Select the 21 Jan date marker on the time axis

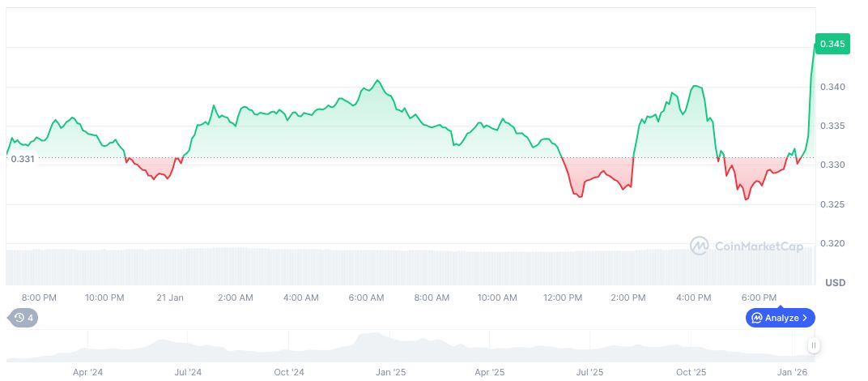[x=170, y=298]
